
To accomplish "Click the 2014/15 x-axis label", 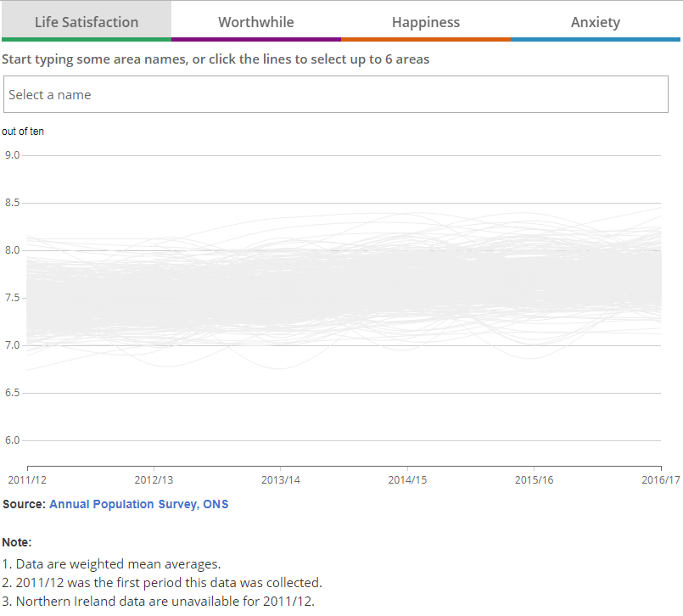I will (x=407, y=480).
